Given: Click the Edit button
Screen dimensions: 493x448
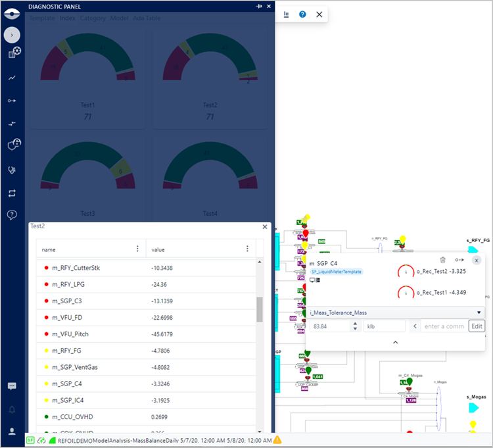Looking at the screenshot, I should pos(477,326).
